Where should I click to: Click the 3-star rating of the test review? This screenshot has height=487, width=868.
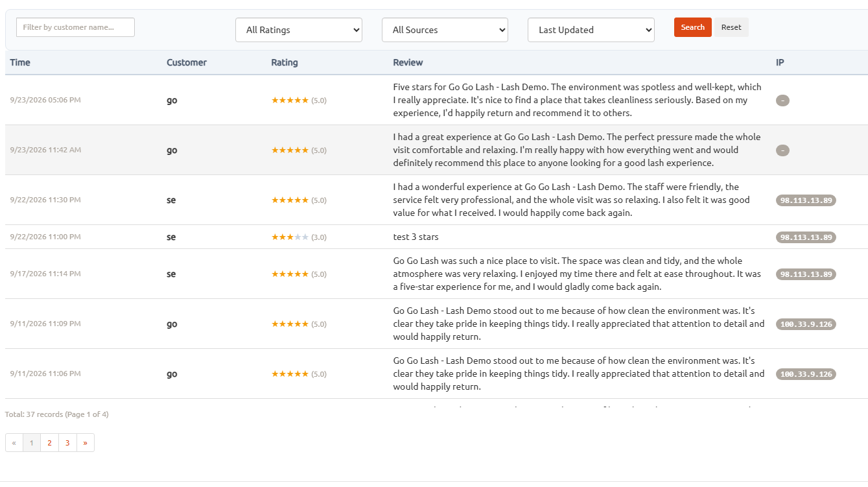point(290,237)
